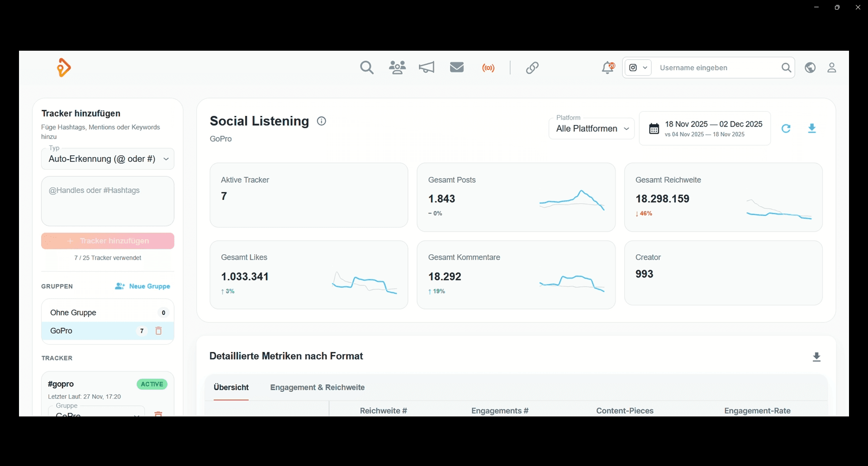Image resolution: width=868 pixels, height=466 pixels.
Task: Click the Neue Gruppe link
Action: pyautogui.click(x=142, y=286)
